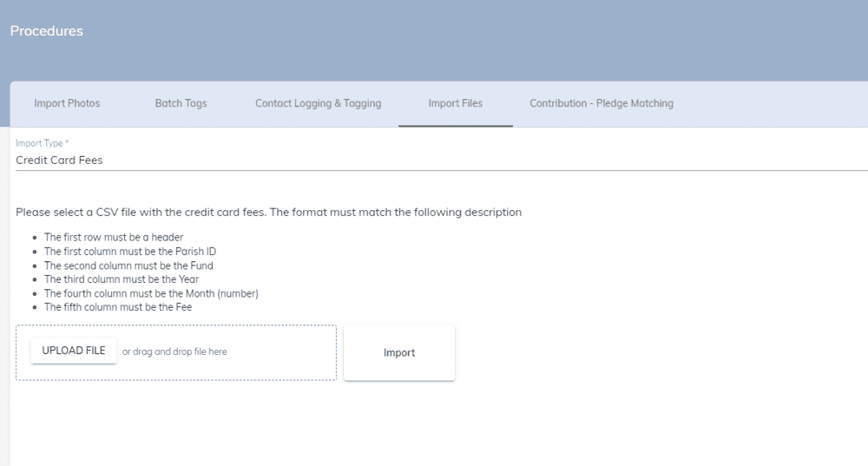
Task: Go to the Contribution - Pledge Matching tab
Action: tap(602, 103)
